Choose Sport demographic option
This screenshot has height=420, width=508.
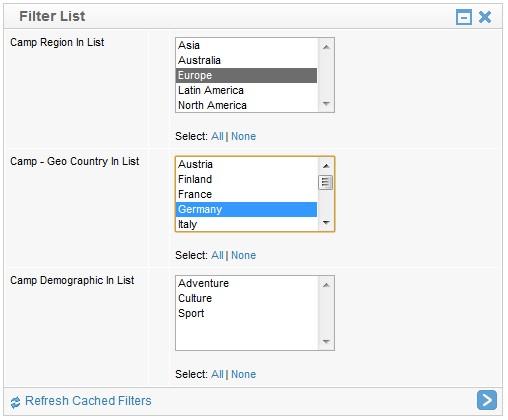click(x=246, y=313)
